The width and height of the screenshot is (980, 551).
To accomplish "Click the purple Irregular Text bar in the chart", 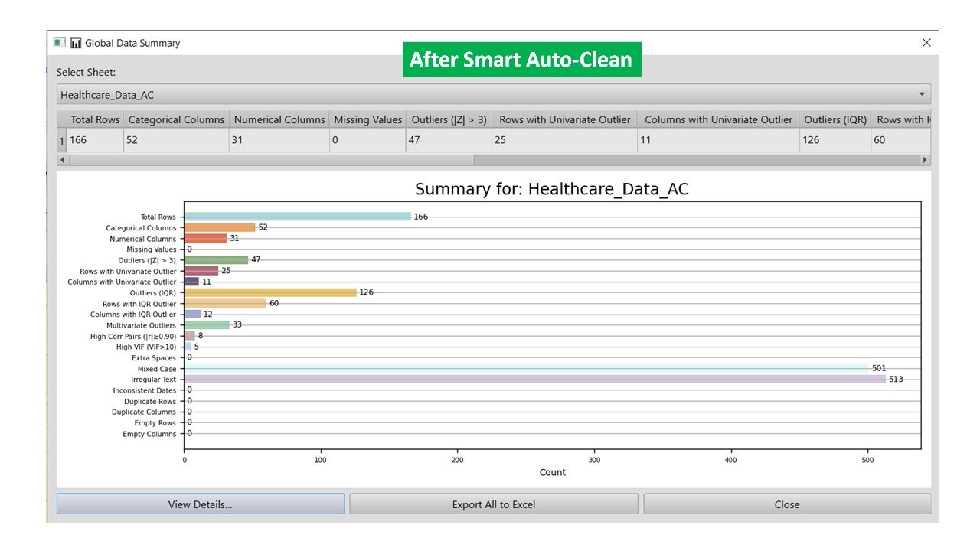I will (x=534, y=379).
